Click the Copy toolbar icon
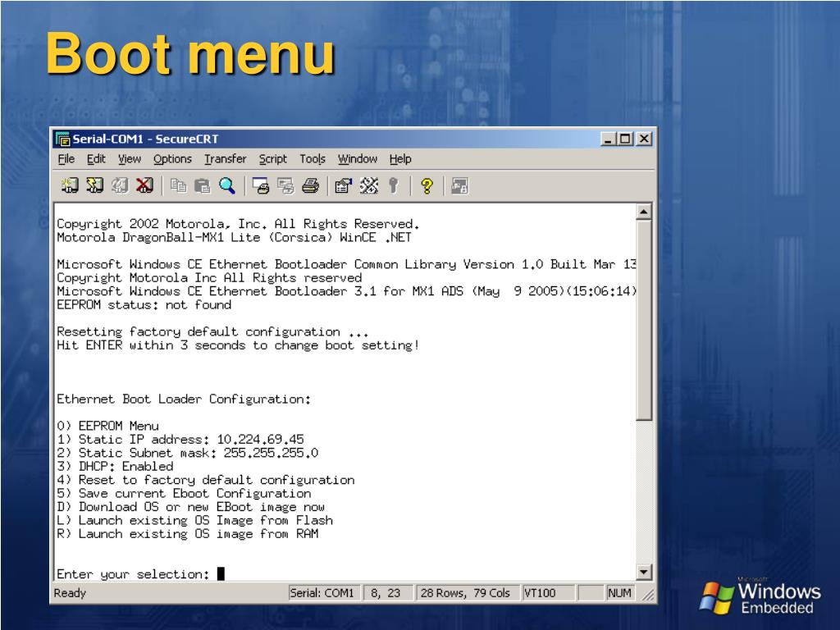 [x=178, y=186]
